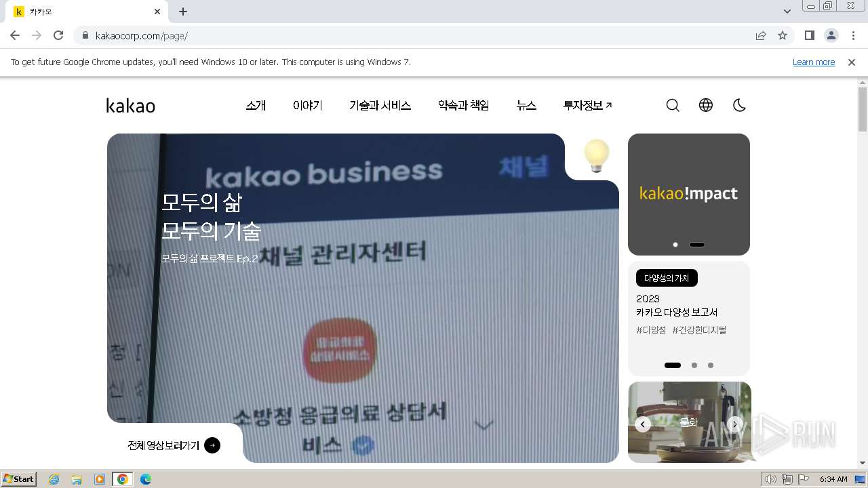Click the #다양성 hashtag
Image resolution: width=868 pixels, height=488 pixels.
coord(651,330)
